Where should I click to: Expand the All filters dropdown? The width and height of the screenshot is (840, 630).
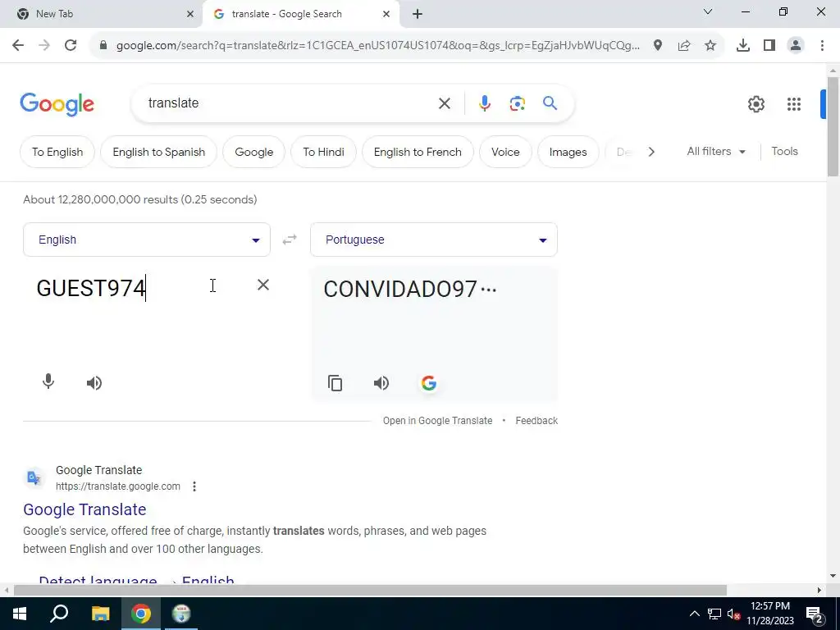[x=716, y=152]
